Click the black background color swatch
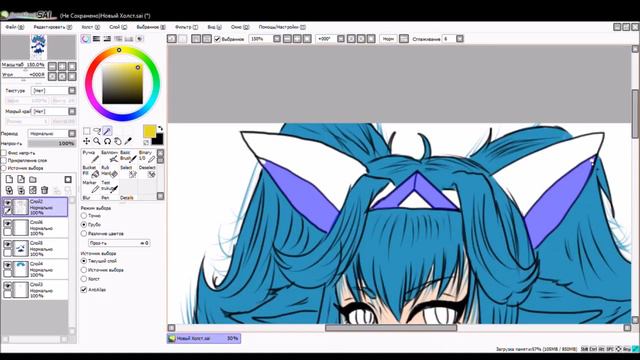 click(x=158, y=140)
